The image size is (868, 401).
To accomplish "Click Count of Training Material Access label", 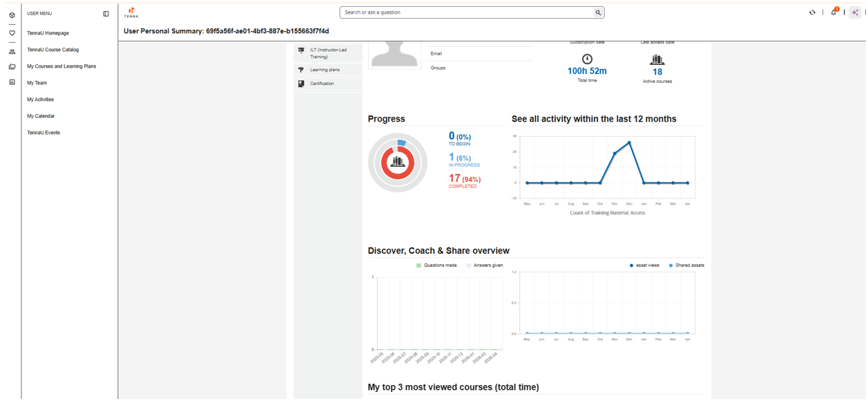I will [608, 213].
